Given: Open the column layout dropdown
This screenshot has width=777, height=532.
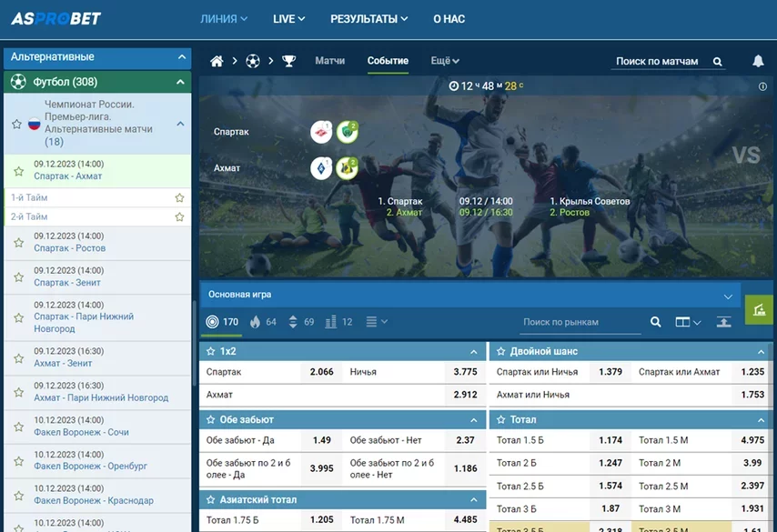Looking at the screenshot, I should pos(688,322).
